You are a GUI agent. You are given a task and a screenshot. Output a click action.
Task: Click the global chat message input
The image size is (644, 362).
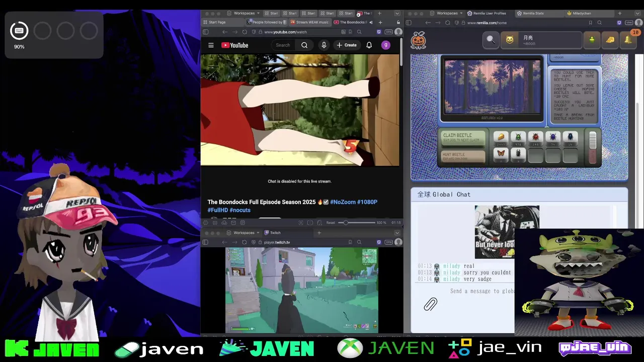pos(481,291)
